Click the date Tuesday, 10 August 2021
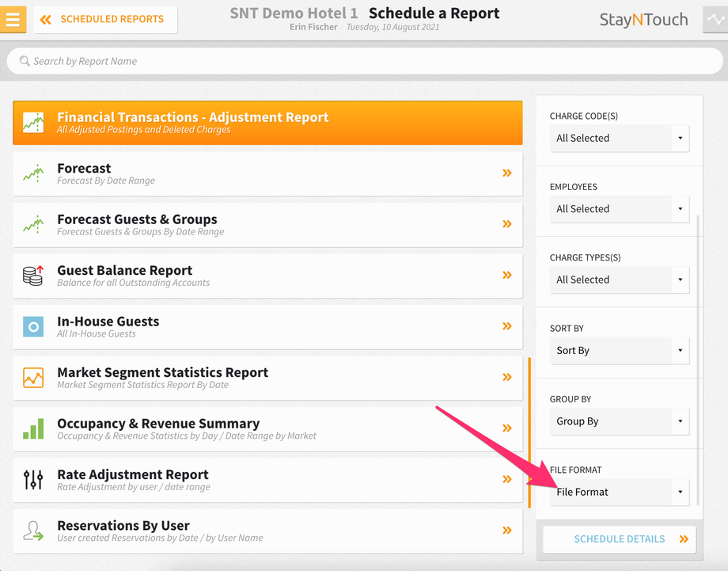 (392, 27)
